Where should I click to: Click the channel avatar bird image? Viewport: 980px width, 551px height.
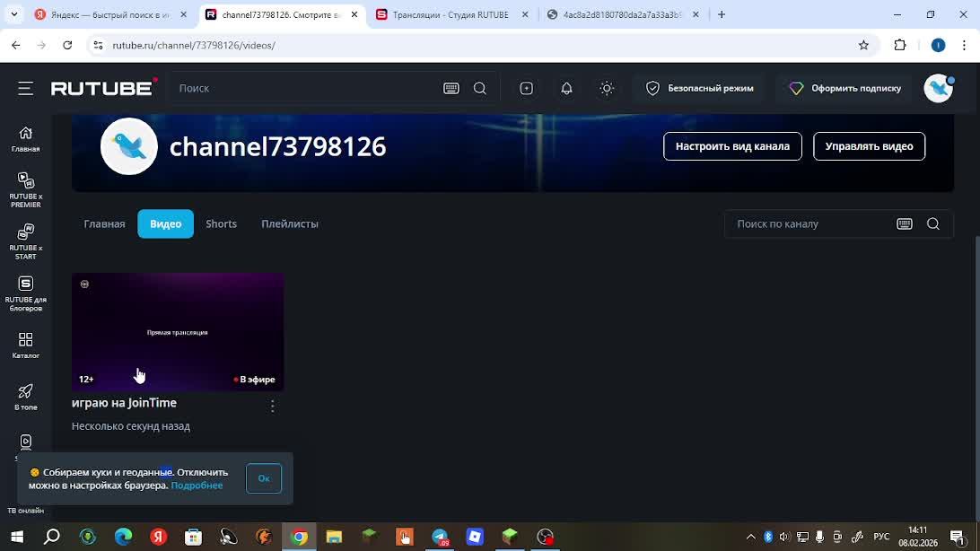pos(128,146)
